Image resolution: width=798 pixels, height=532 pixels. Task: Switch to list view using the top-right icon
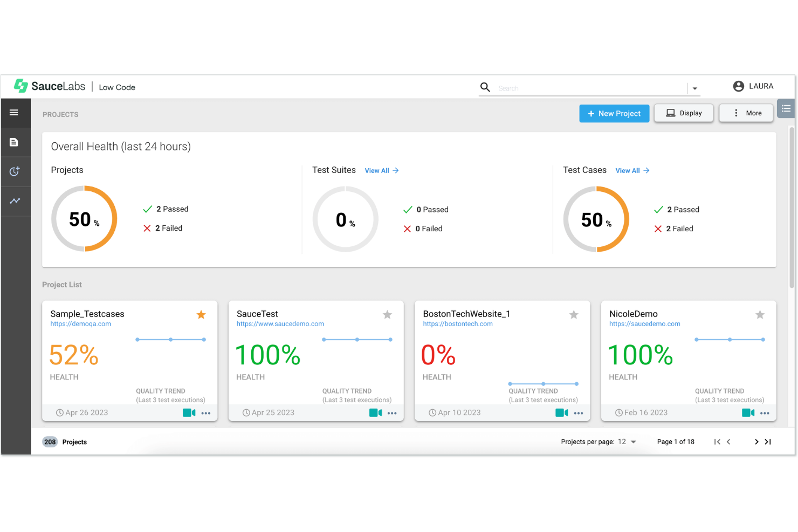point(786,108)
